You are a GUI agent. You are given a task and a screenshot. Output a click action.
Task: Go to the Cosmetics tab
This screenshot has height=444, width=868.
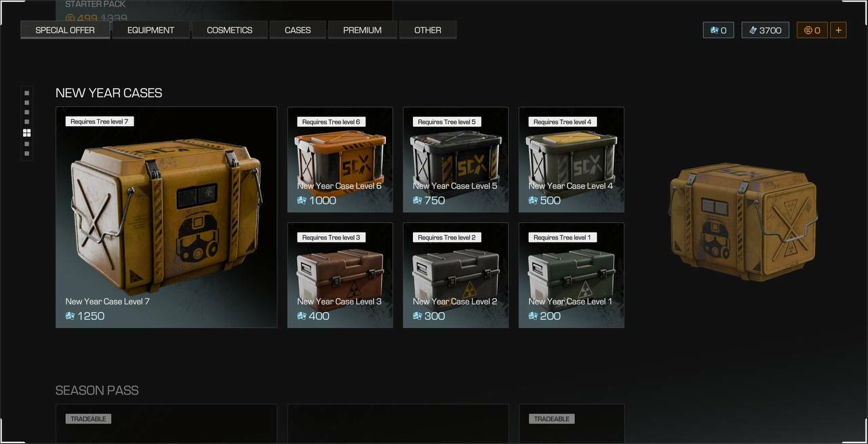coord(229,30)
